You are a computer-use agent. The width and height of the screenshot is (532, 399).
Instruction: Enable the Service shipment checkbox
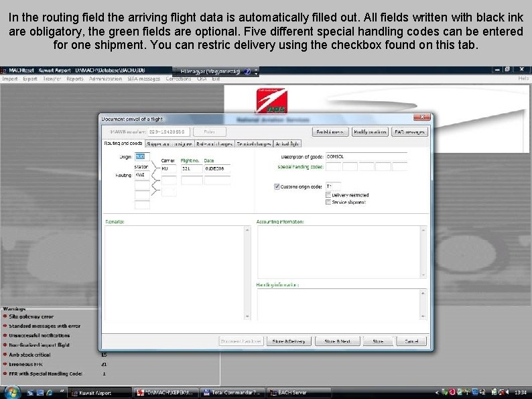pyautogui.click(x=328, y=202)
